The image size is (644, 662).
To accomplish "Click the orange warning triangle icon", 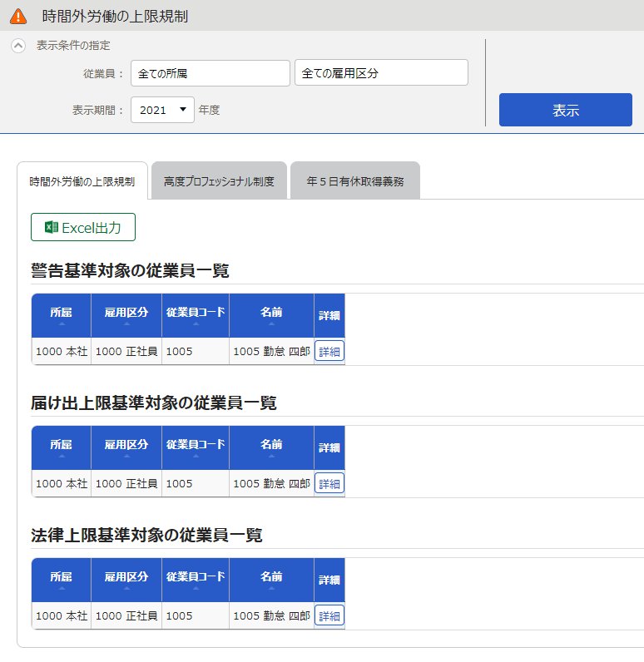I will (x=18, y=17).
